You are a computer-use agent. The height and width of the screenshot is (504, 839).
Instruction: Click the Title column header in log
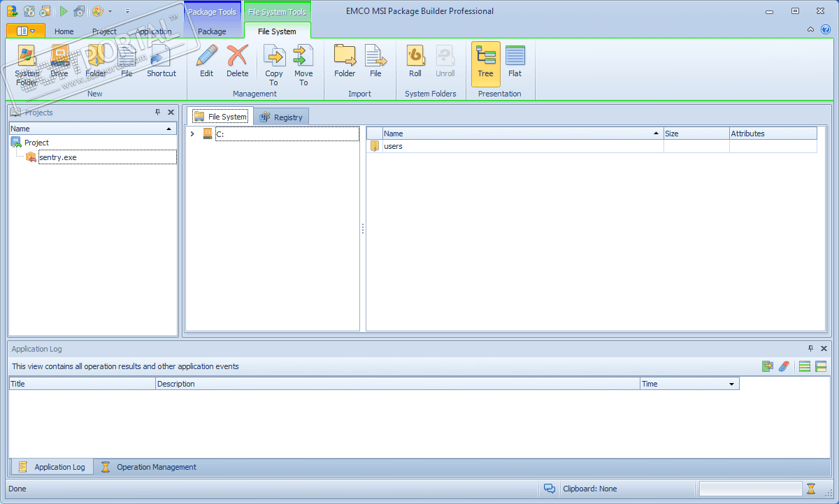pos(82,384)
